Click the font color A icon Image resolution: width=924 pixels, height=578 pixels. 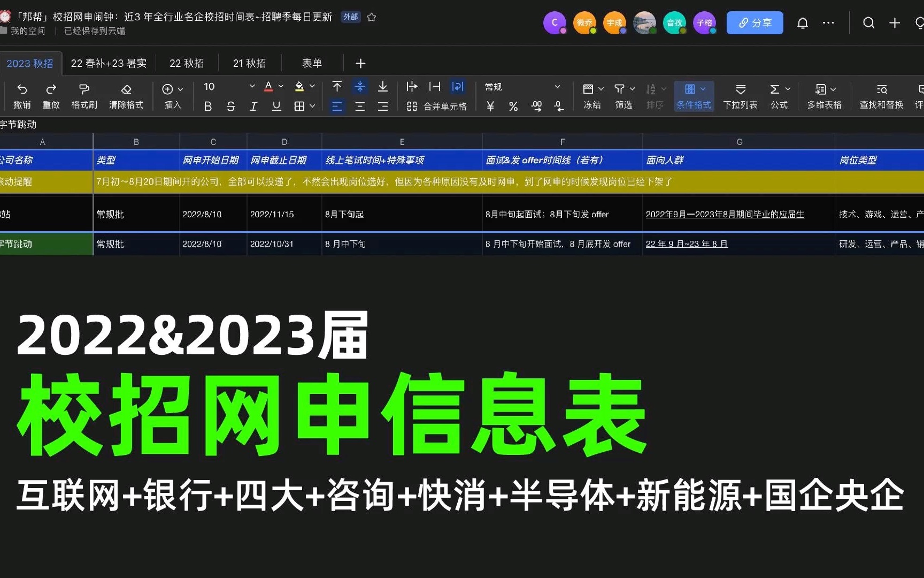[x=269, y=86]
